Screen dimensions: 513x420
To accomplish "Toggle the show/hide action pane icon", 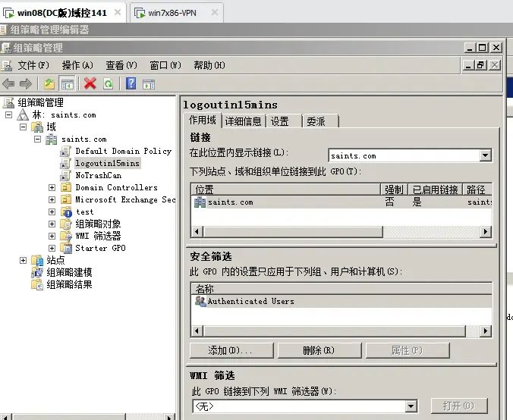I will click(x=149, y=84).
